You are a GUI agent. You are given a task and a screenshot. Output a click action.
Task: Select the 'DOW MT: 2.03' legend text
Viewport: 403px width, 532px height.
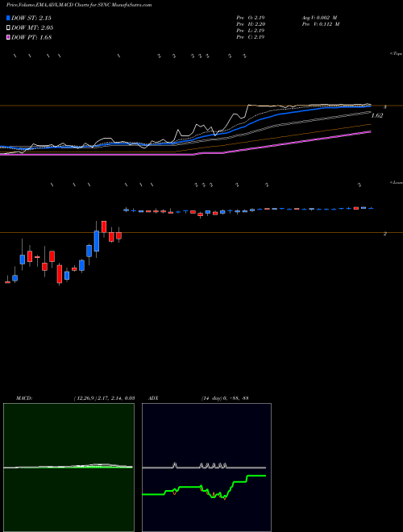[32, 27]
